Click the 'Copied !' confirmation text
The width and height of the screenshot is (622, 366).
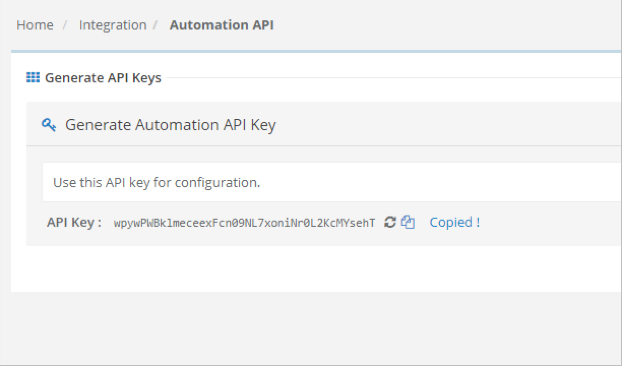[x=455, y=222]
